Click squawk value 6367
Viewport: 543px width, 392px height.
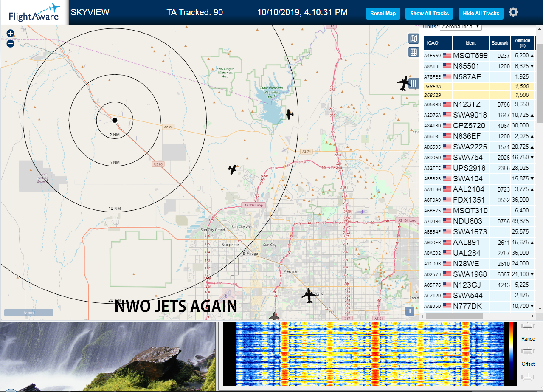(503, 274)
